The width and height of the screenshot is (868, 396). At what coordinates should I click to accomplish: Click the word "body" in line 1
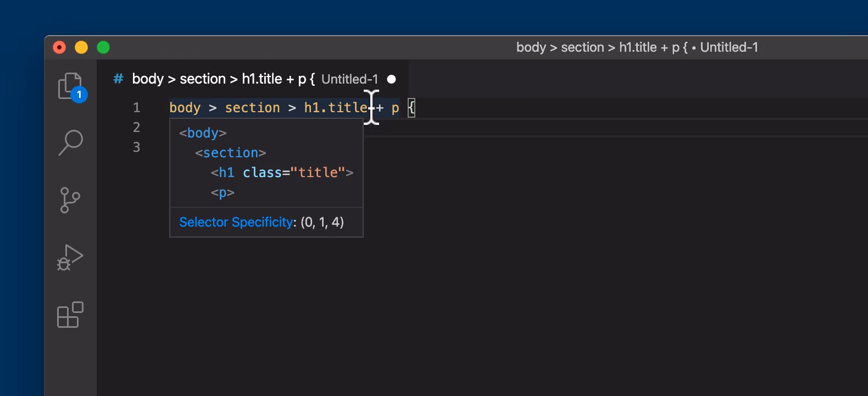185,108
